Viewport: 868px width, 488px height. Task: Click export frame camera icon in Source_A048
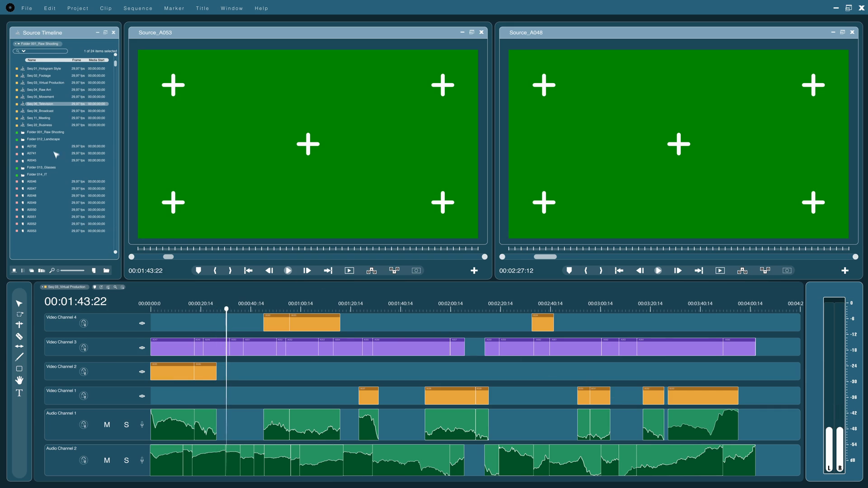[787, 270]
